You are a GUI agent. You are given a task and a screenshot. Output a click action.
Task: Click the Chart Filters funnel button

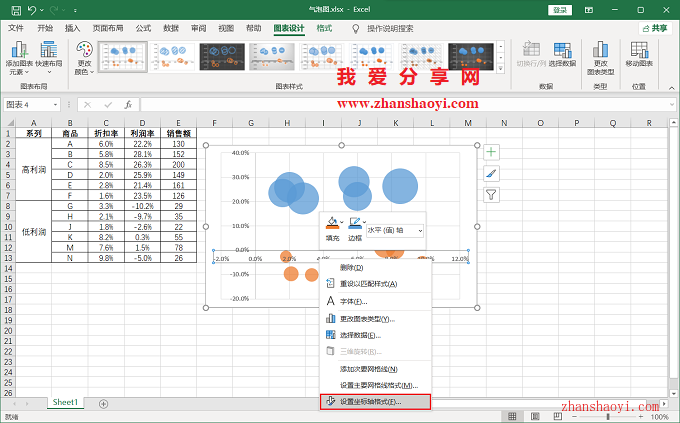[491, 195]
